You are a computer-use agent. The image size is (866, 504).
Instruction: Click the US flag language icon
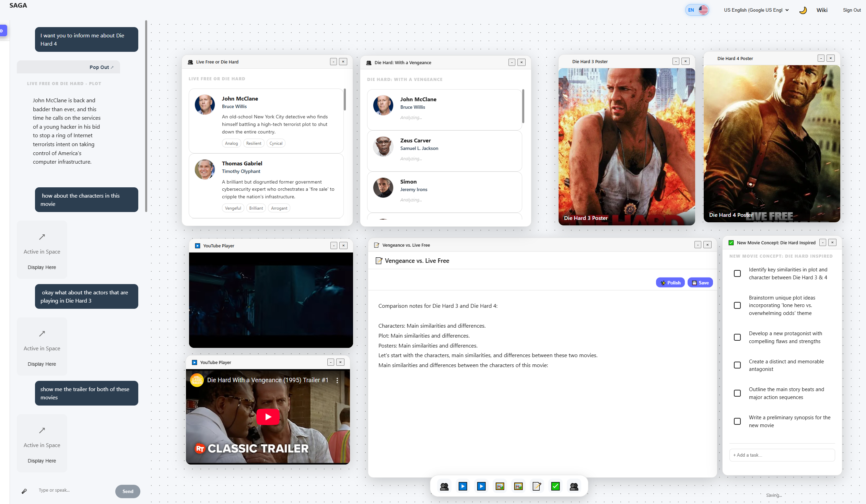click(x=703, y=10)
